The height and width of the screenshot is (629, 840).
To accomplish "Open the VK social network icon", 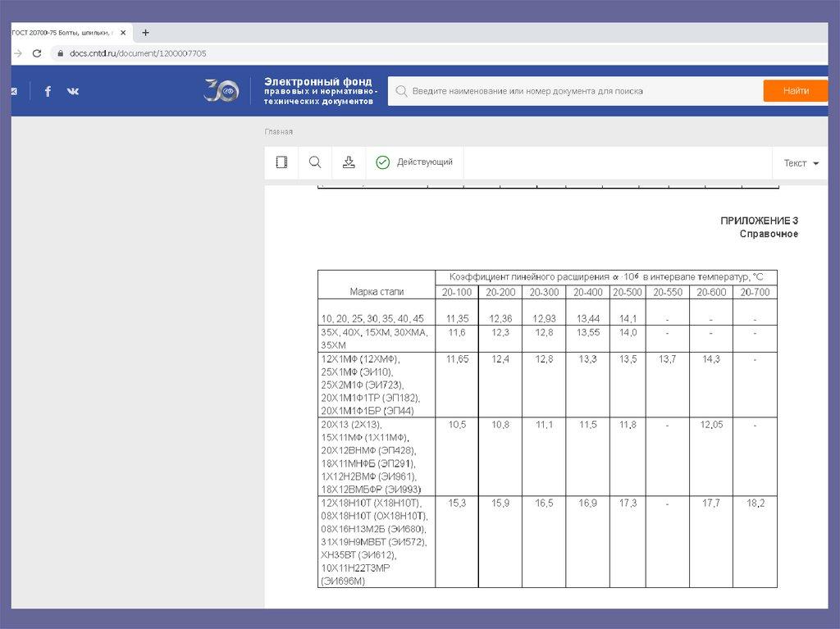I will tap(73, 91).
